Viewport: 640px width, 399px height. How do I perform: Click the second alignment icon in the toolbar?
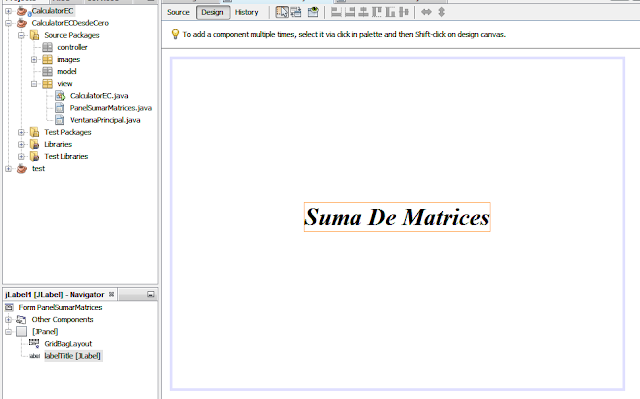click(350, 12)
